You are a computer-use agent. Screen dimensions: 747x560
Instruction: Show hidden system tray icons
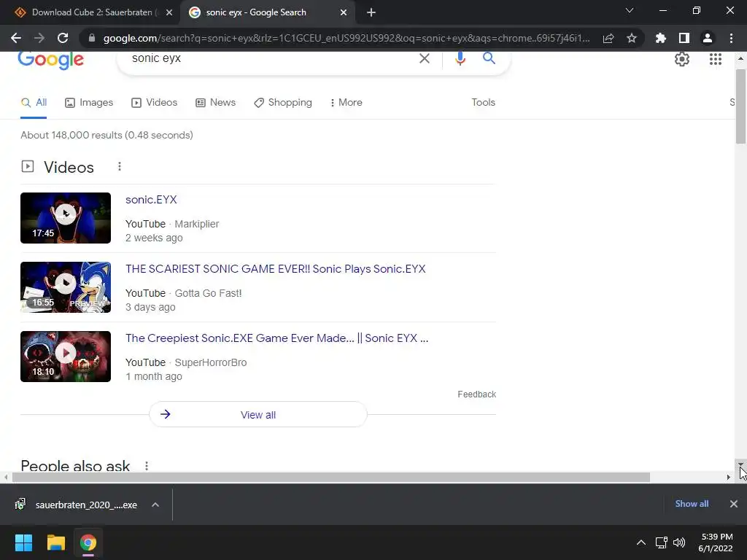641,542
